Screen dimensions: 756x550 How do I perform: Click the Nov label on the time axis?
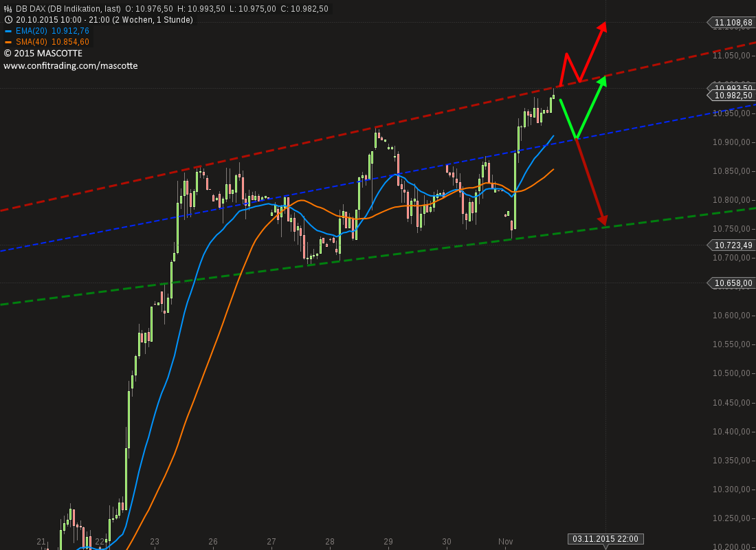pos(506,541)
